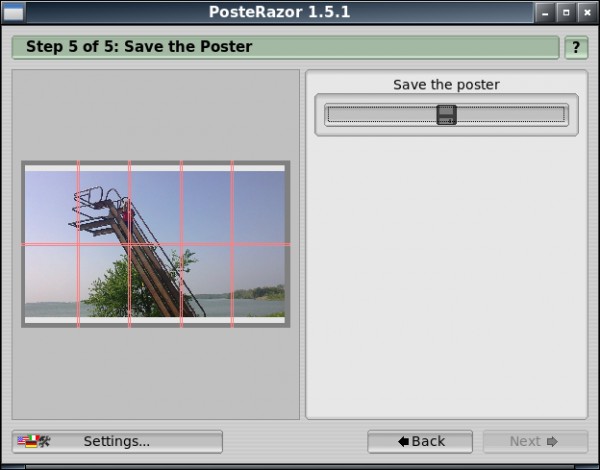Click the disabled Next button label
The image size is (600, 470).
click(x=525, y=442)
